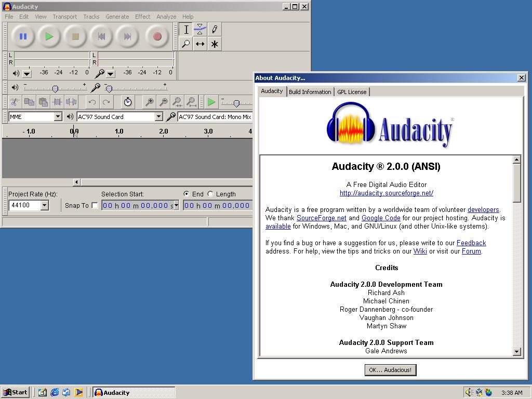Begin recording with the red Record button
This screenshot has width=532, height=399.
(x=157, y=36)
